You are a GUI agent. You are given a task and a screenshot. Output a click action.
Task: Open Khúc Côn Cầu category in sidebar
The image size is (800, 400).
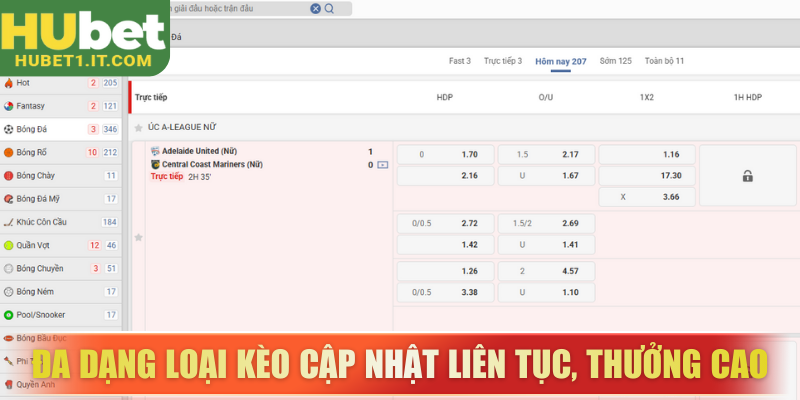61,222
